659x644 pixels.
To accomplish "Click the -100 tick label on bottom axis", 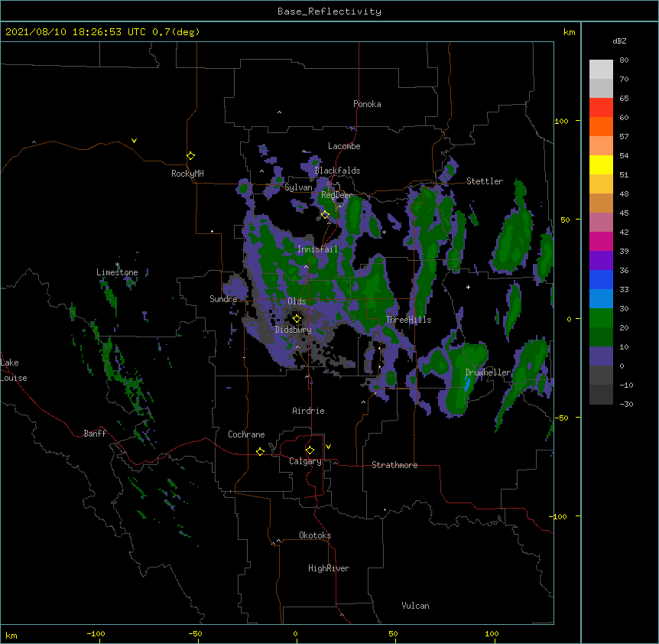I will point(96,633).
